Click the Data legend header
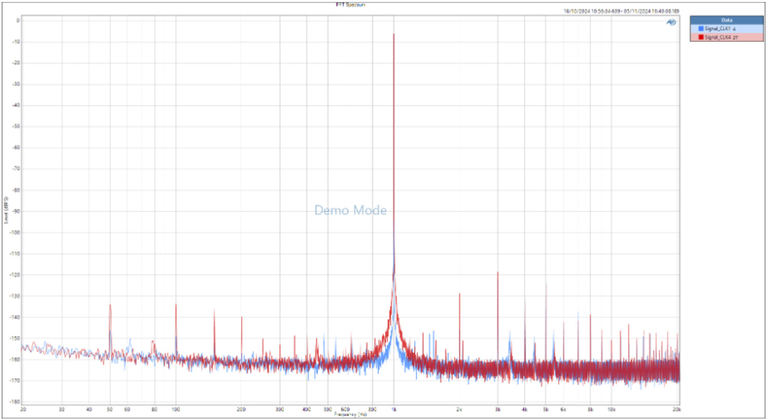The width and height of the screenshot is (768, 420). (x=727, y=20)
